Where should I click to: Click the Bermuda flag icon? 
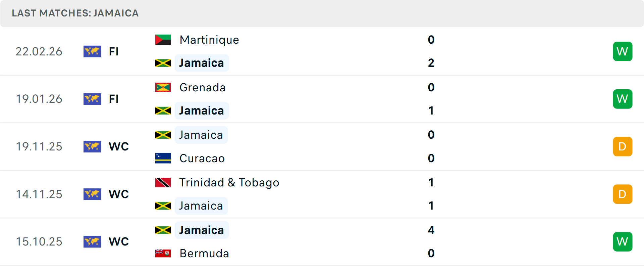163,253
